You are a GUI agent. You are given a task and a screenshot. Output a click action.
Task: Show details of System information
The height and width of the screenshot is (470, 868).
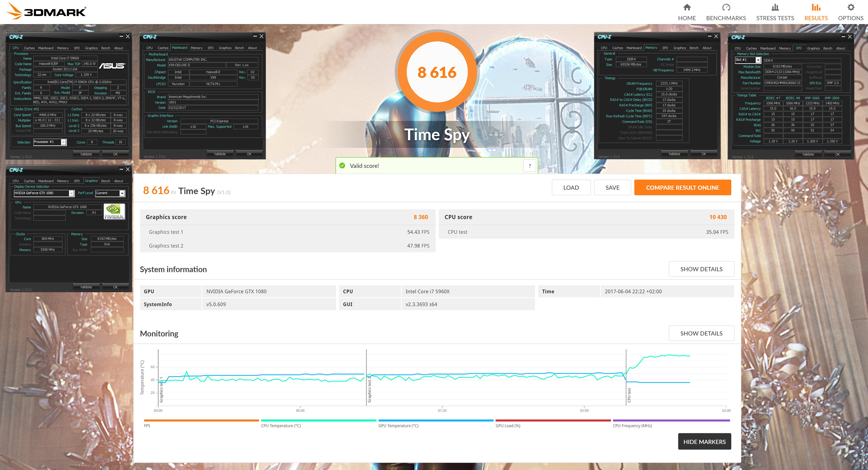tap(701, 269)
